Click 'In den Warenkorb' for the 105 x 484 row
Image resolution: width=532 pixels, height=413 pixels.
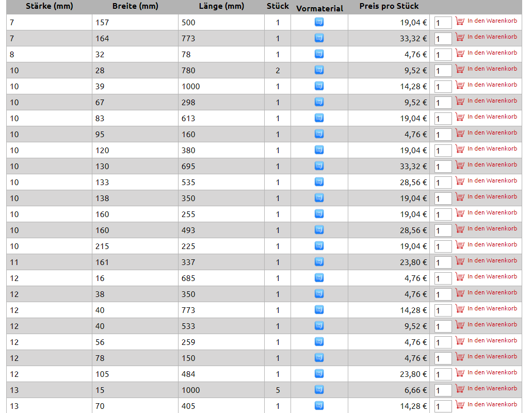point(492,372)
